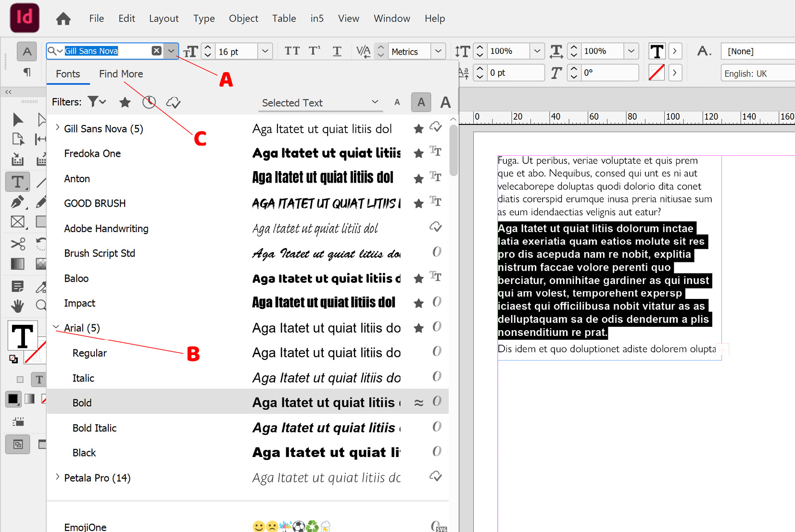The image size is (795, 532).
Task: Expand Gill Sans Nova font family
Action: [57, 128]
